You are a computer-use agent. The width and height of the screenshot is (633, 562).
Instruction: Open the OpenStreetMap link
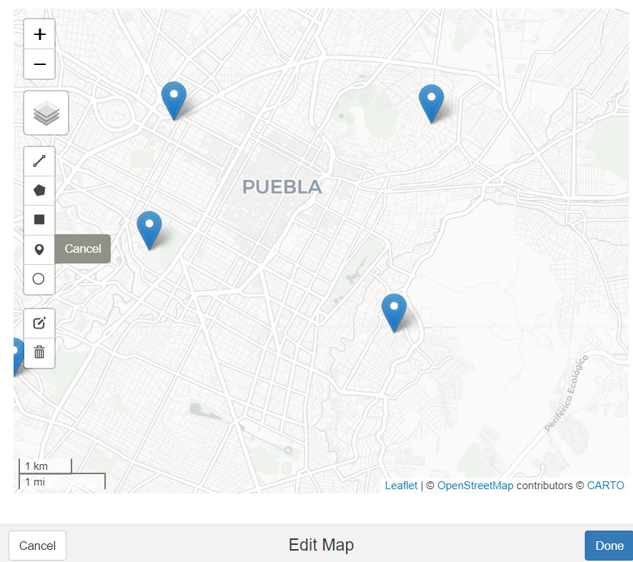(x=475, y=486)
